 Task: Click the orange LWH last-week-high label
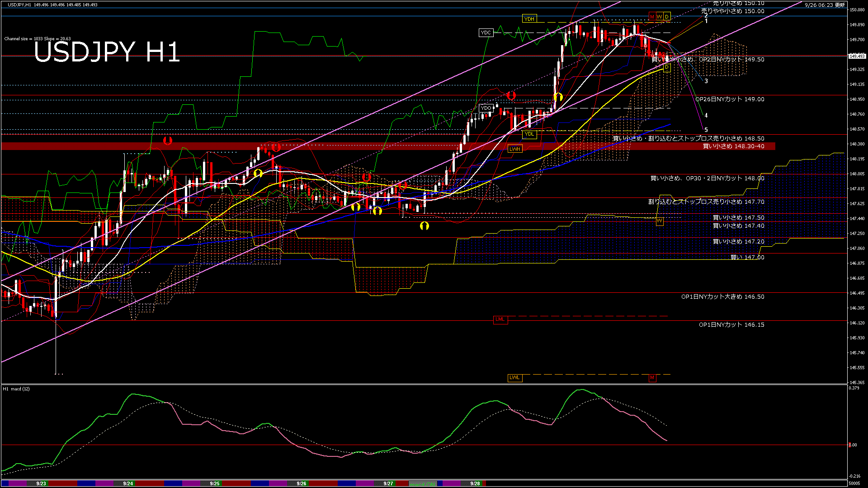(x=515, y=149)
